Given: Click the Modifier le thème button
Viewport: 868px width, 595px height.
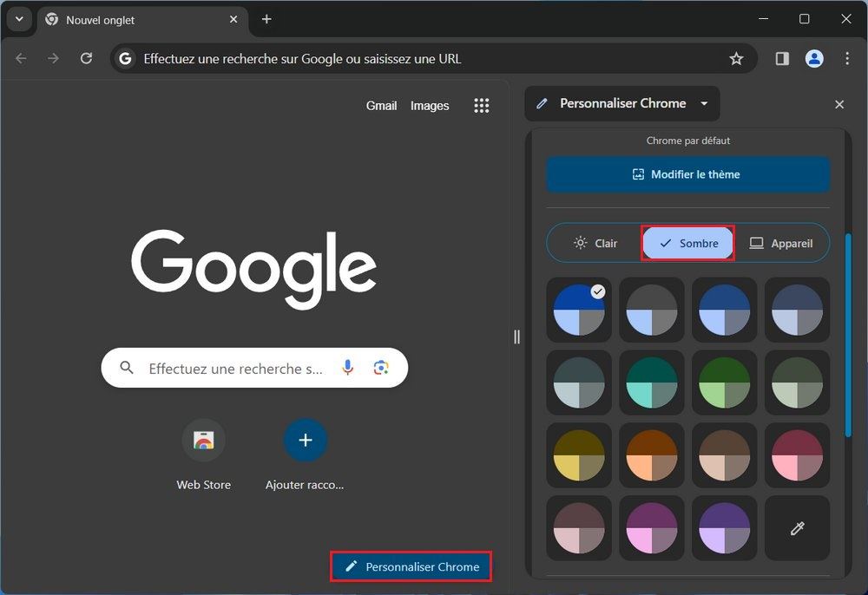Looking at the screenshot, I should coord(687,174).
